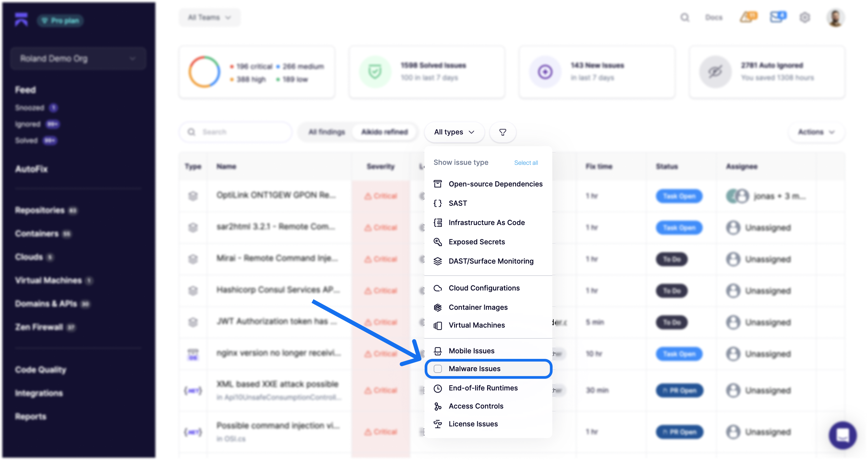Expand the All types dropdown
This screenshot has height=460, width=868.
(454, 132)
